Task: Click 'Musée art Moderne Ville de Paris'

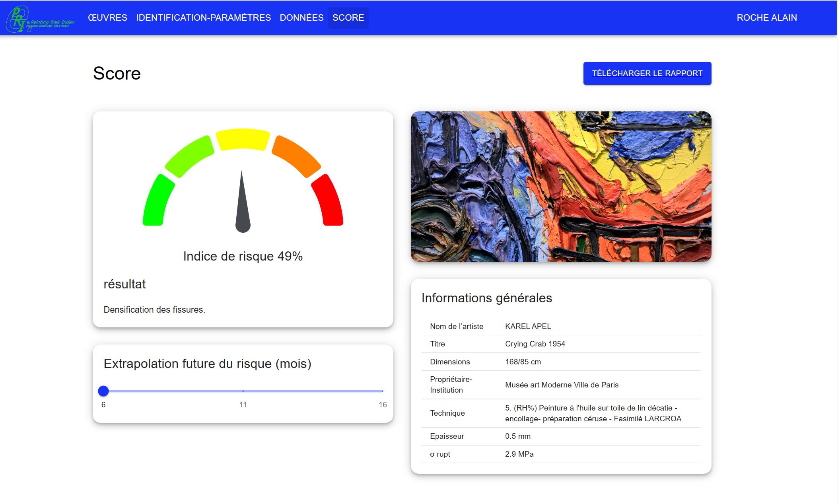Action: tap(562, 385)
